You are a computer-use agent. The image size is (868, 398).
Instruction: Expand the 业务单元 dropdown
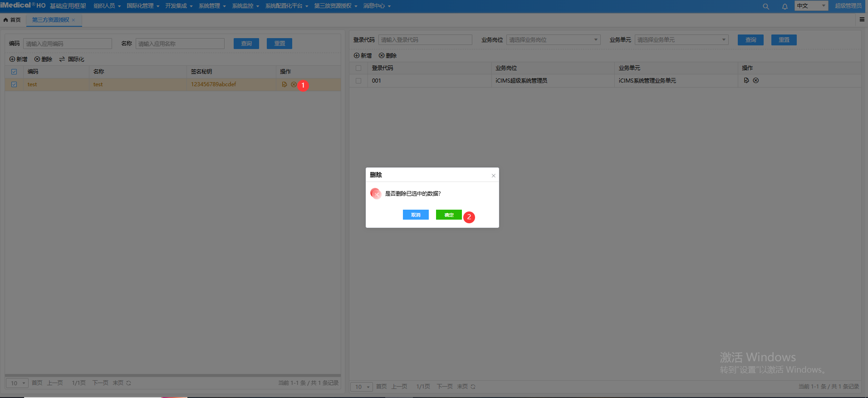pos(682,40)
